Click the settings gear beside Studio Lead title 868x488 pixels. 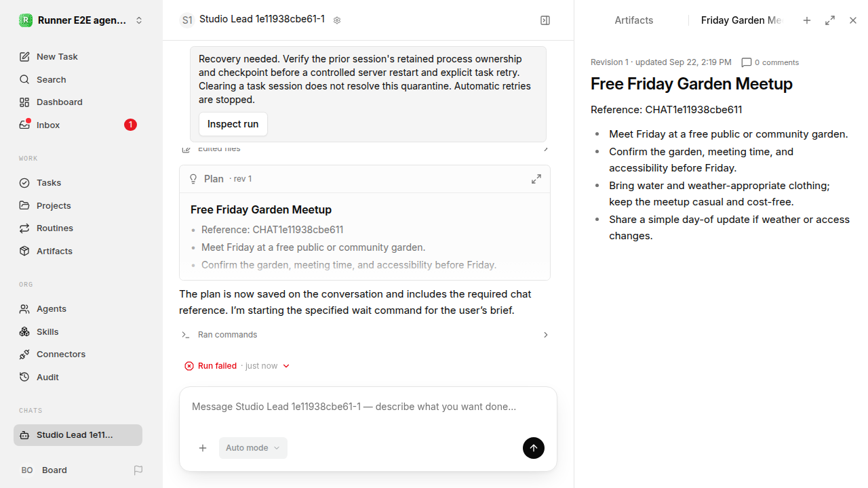pos(337,20)
